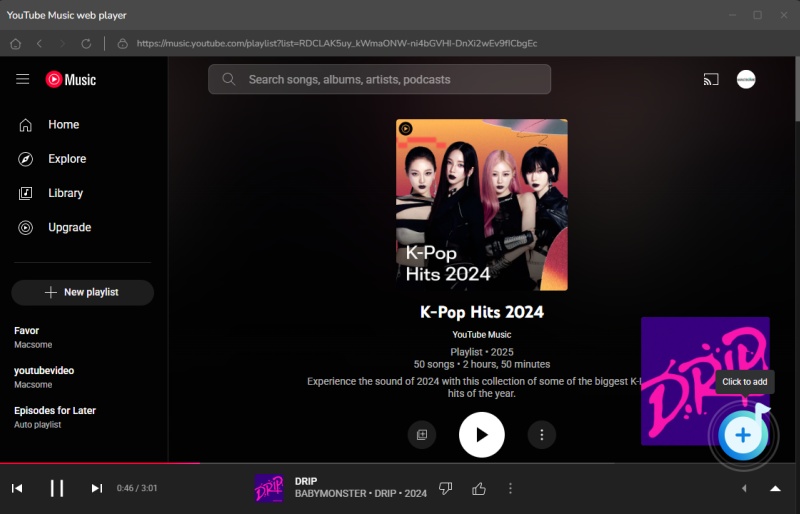
Task: Click the Playlist • 2025 text
Action: point(482,352)
